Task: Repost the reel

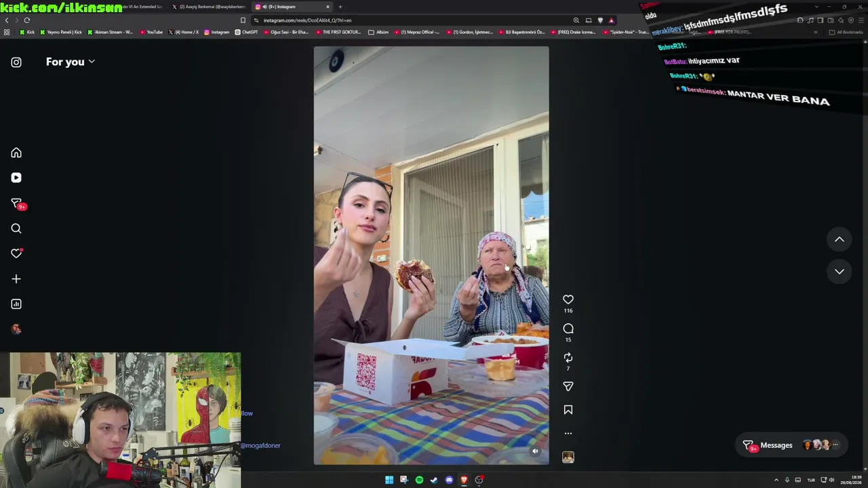Action: [x=568, y=358]
